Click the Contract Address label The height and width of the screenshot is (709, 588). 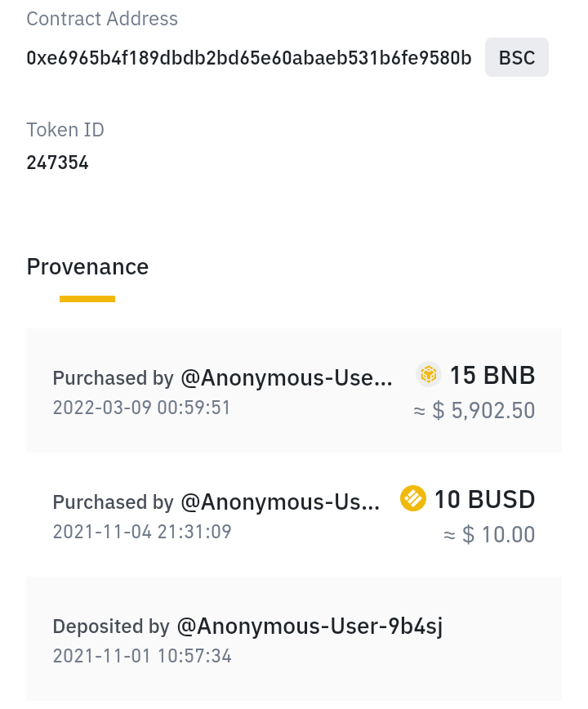pos(102,19)
